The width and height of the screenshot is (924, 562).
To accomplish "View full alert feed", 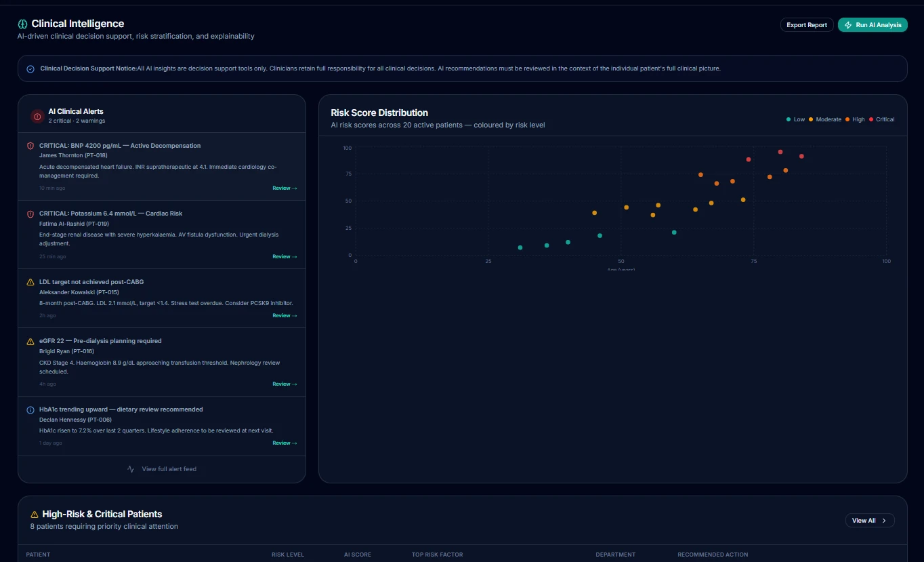I will pos(162,469).
